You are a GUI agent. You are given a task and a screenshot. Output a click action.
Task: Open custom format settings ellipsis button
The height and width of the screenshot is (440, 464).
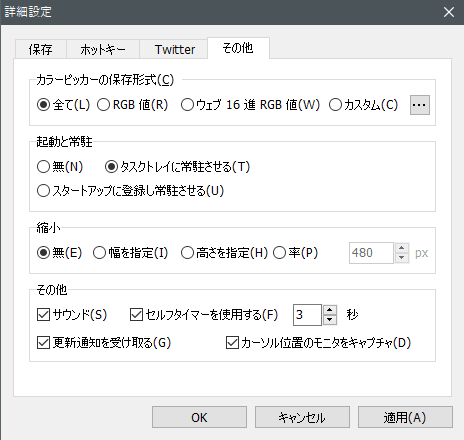(x=420, y=105)
